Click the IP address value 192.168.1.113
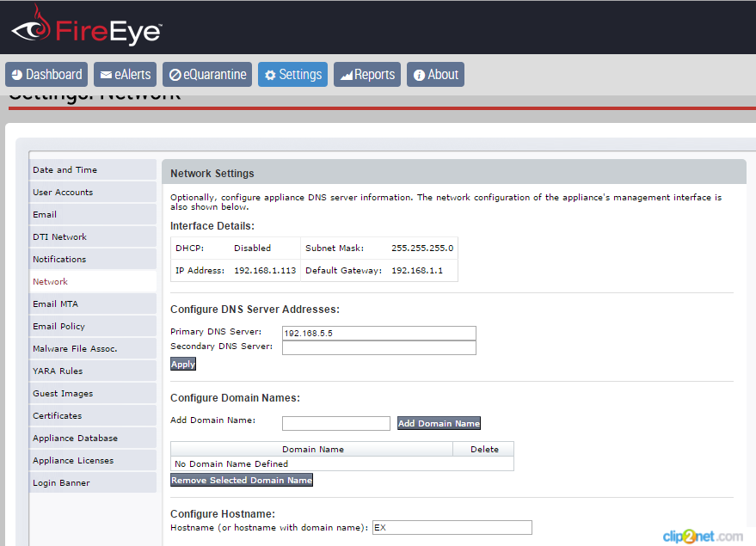This screenshot has width=756, height=546. [265, 270]
